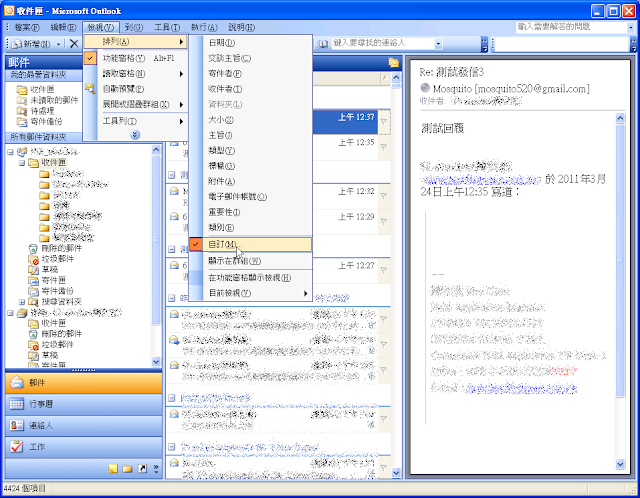Click flag icon on 上午 12:27 message
Screen dimensions: 640x498
click(x=384, y=270)
